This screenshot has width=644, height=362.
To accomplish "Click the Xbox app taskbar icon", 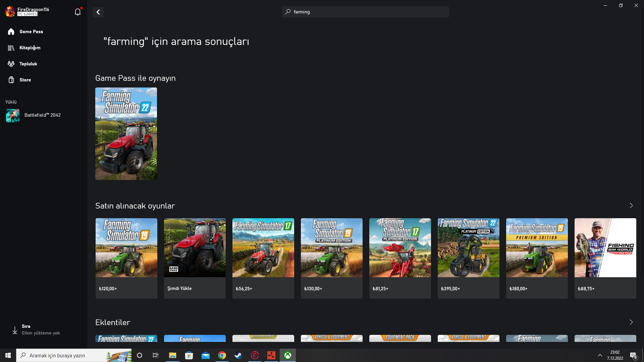I will (288, 355).
